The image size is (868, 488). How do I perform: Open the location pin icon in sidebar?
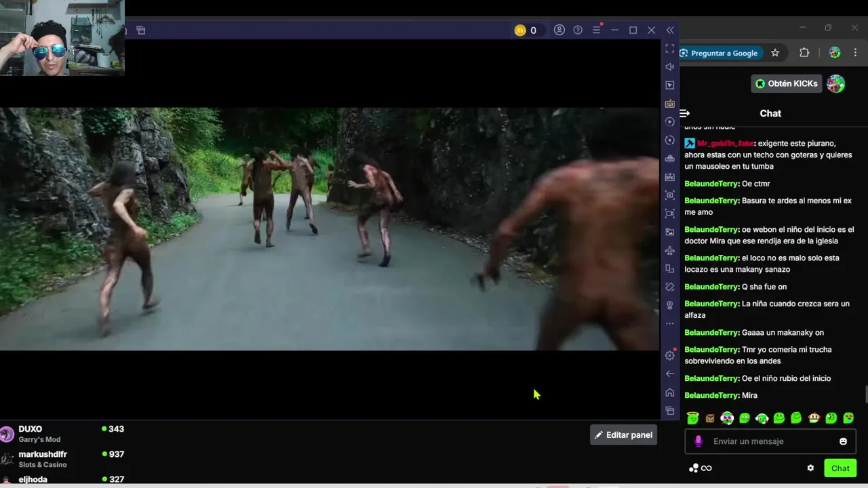coord(670,305)
